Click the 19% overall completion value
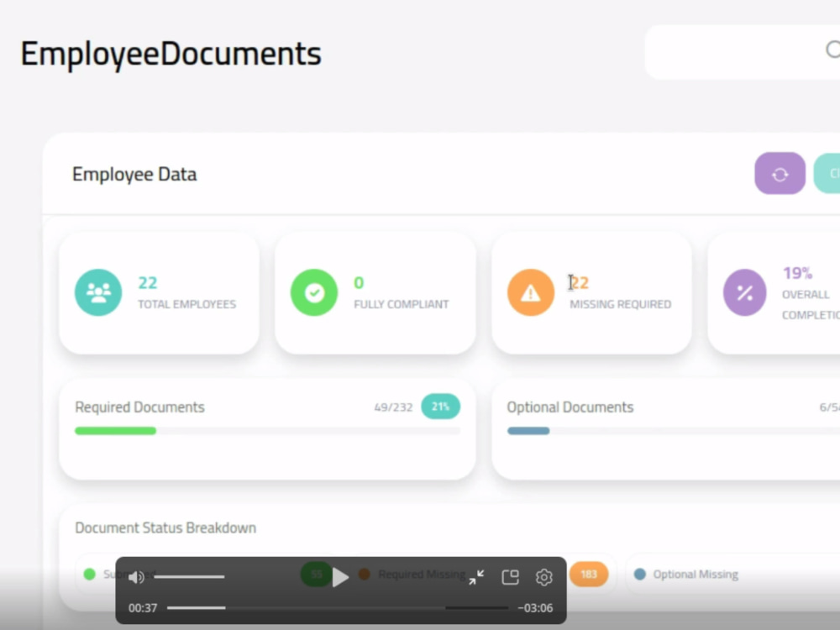Image resolution: width=840 pixels, height=630 pixels. tap(798, 273)
